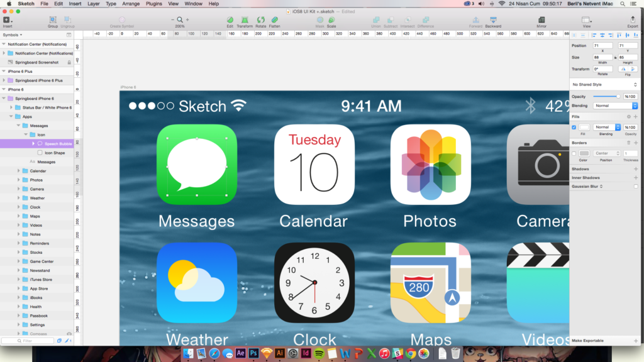Expand the Weather layer group
The height and width of the screenshot is (362, 644).
pos(18,198)
